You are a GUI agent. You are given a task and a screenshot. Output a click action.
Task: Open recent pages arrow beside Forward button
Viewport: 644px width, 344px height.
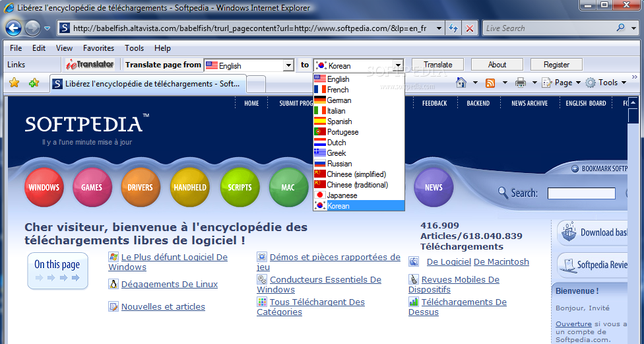click(x=47, y=28)
